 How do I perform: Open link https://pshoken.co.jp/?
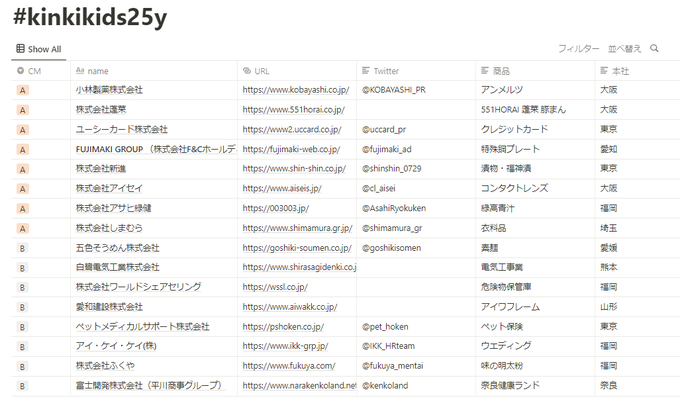tap(283, 327)
